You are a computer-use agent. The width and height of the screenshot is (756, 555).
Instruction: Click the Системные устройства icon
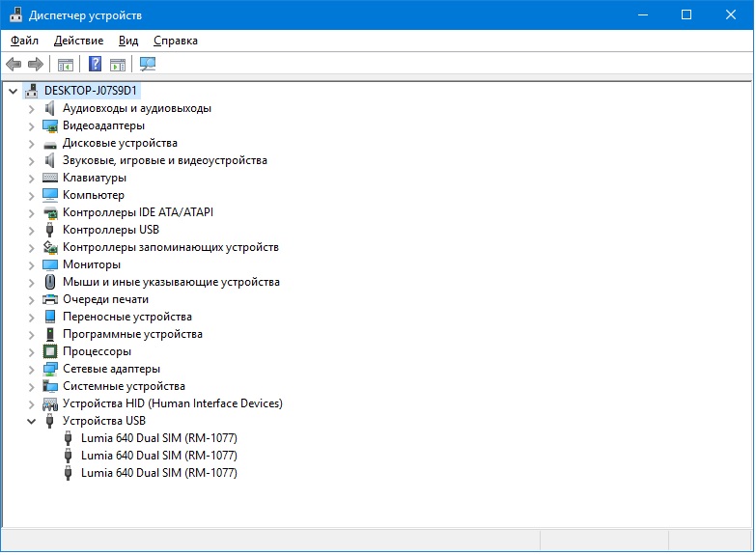pyautogui.click(x=50, y=386)
